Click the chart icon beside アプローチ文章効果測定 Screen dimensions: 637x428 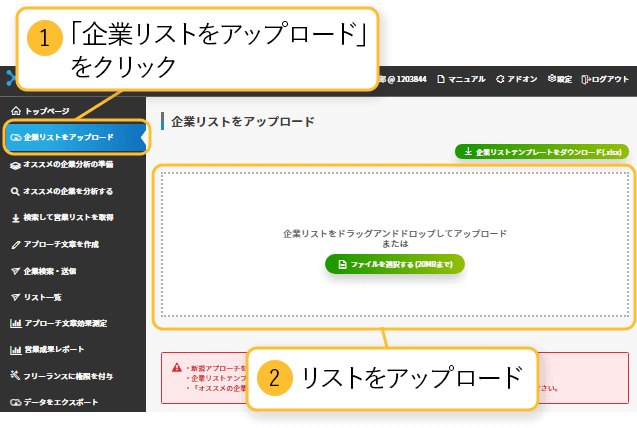[15, 324]
